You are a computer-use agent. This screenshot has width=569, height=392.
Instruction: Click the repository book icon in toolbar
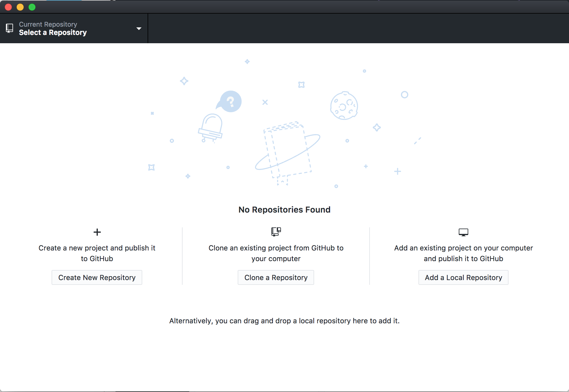(x=9, y=28)
